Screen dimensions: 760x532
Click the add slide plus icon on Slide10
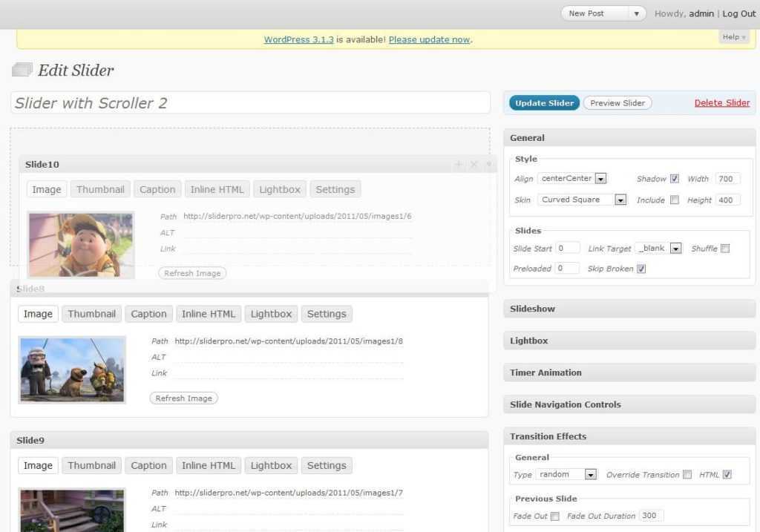[x=458, y=164]
